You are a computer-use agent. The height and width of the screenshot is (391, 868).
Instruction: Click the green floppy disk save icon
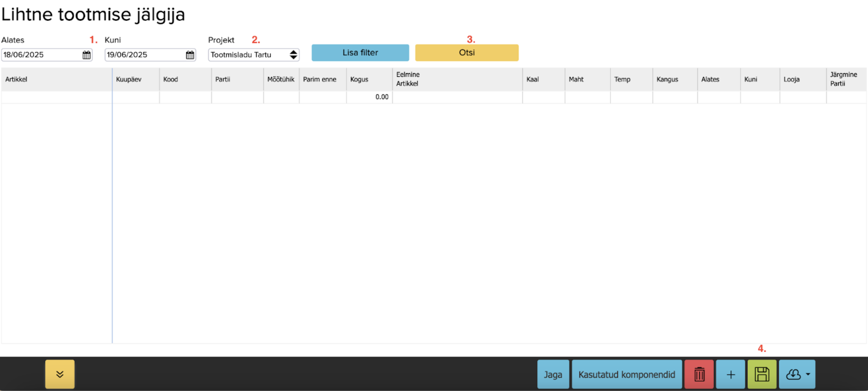click(762, 374)
